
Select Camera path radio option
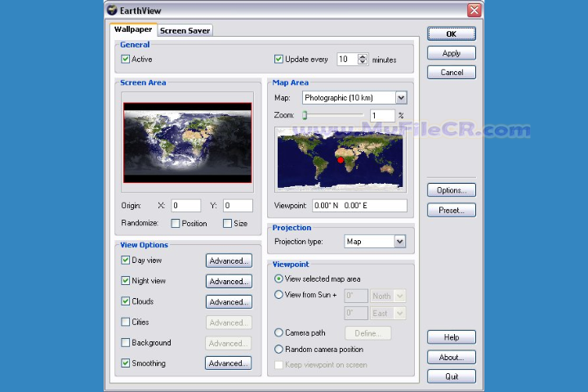[278, 332]
